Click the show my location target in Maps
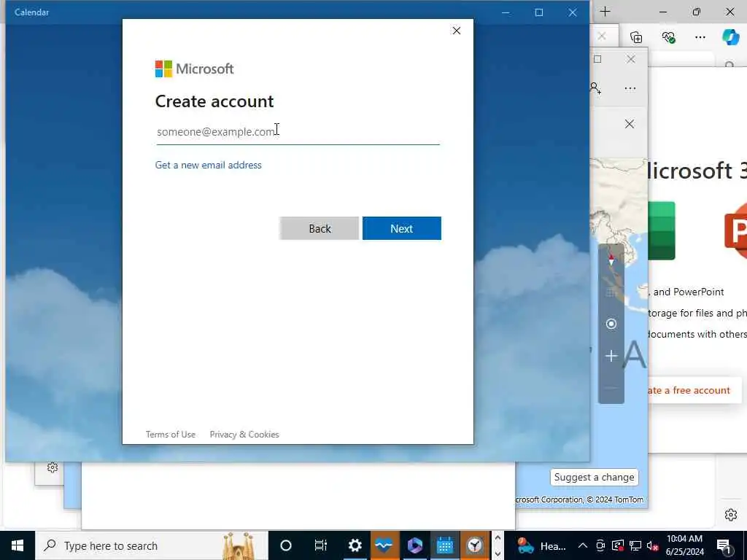This screenshot has width=747, height=560. (x=611, y=324)
